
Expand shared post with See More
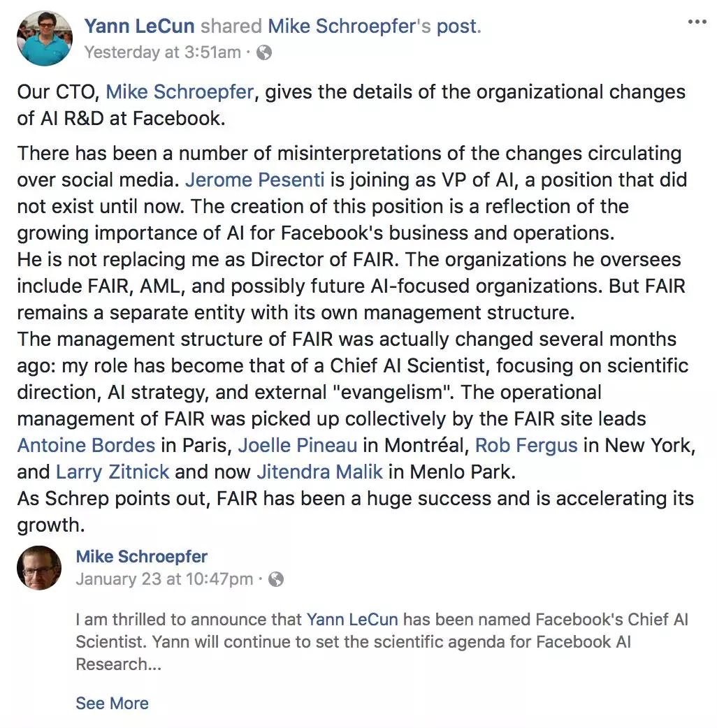point(112,703)
